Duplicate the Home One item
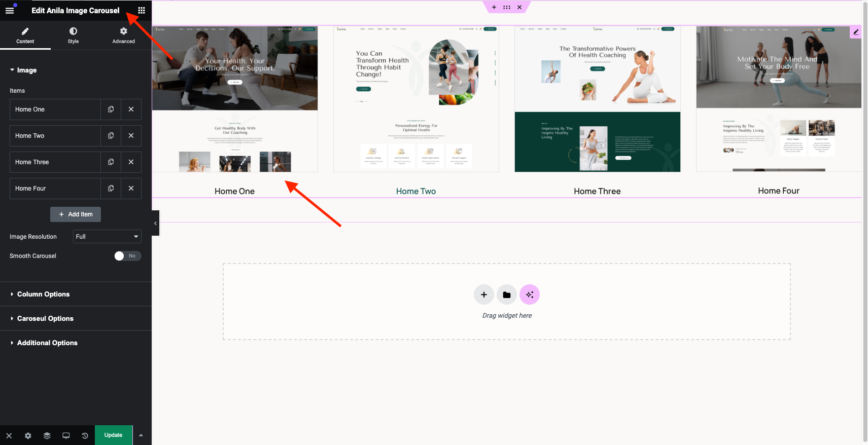 111,109
